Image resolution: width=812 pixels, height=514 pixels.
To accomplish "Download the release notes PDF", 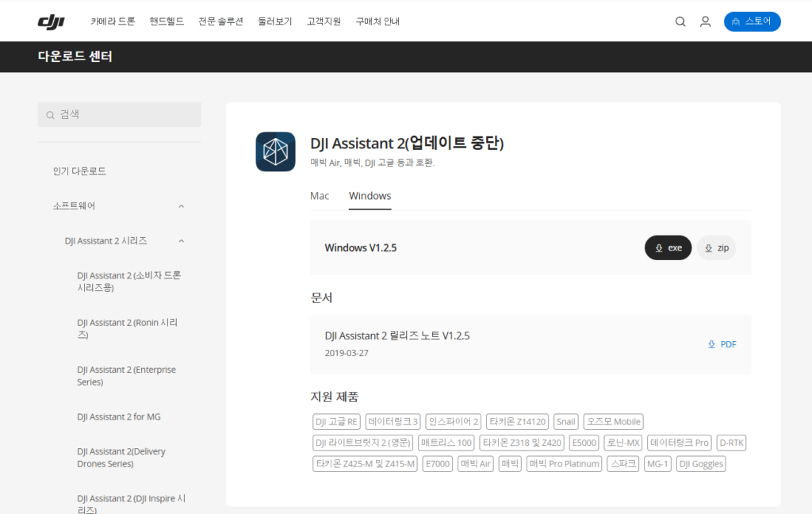I will point(722,344).
